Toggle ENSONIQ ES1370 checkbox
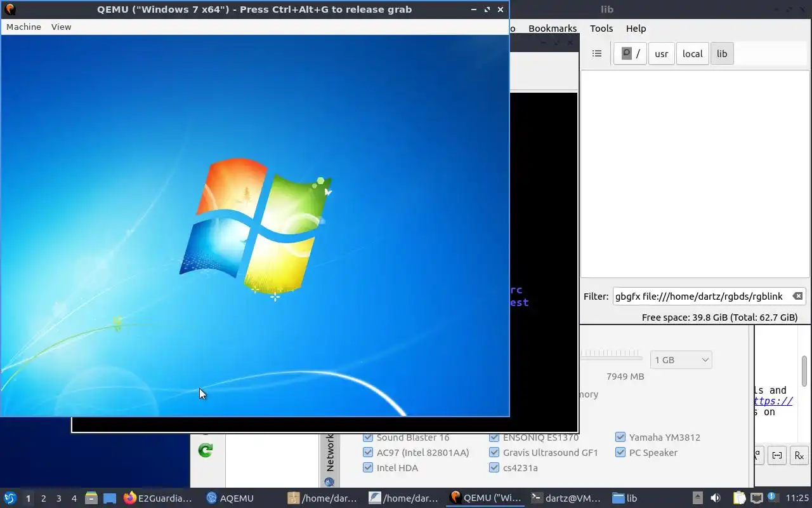The height and width of the screenshot is (508, 812). [x=494, y=437]
